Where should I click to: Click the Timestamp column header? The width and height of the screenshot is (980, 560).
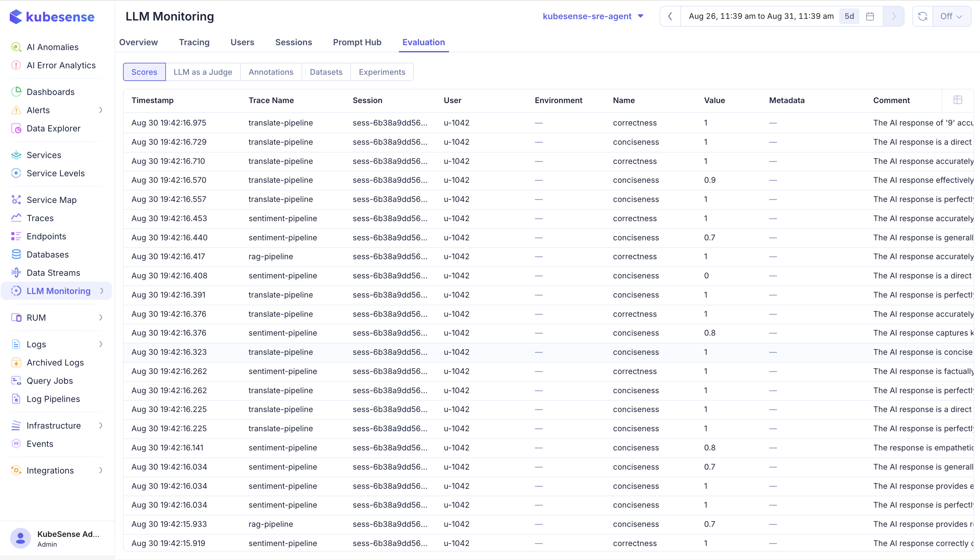(x=152, y=100)
